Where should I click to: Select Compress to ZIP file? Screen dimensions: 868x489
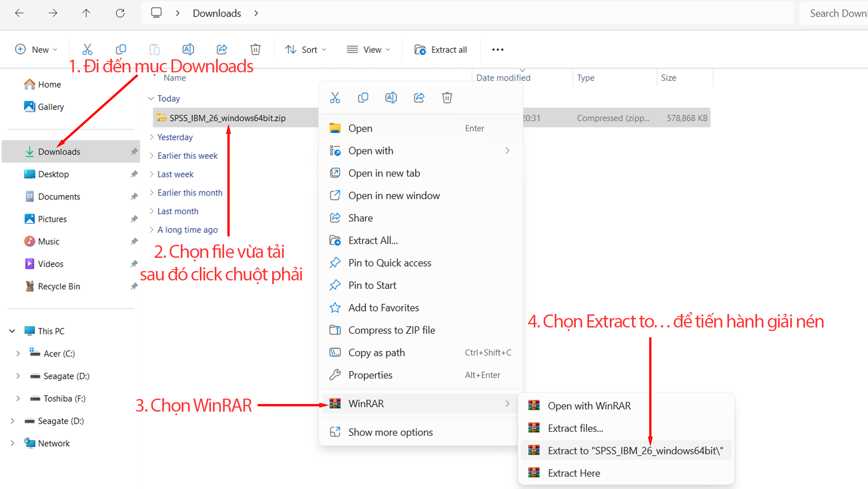tap(421, 330)
